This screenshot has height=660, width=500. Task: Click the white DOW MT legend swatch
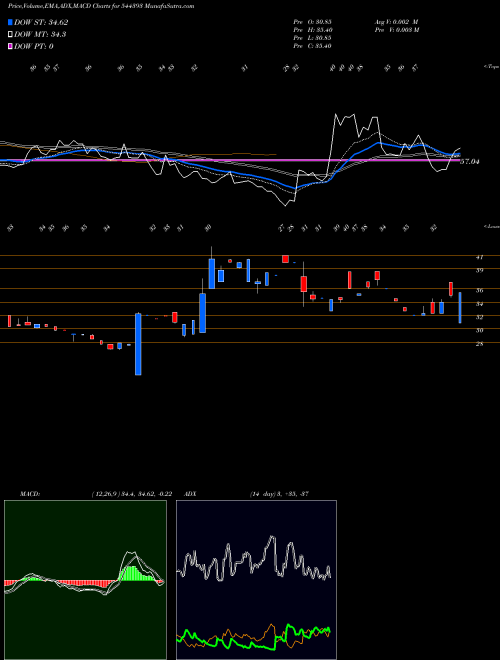(10, 35)
